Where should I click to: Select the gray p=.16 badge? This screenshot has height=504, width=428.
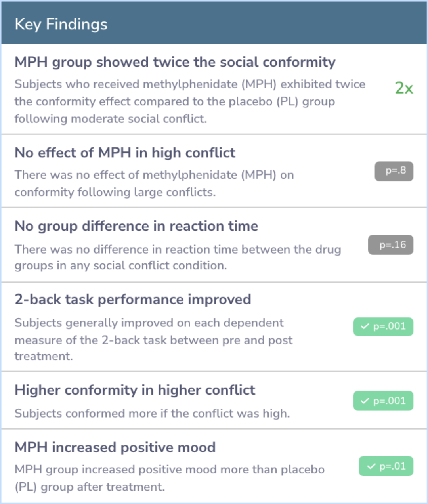pyautogui.click(x=390, y=245)
